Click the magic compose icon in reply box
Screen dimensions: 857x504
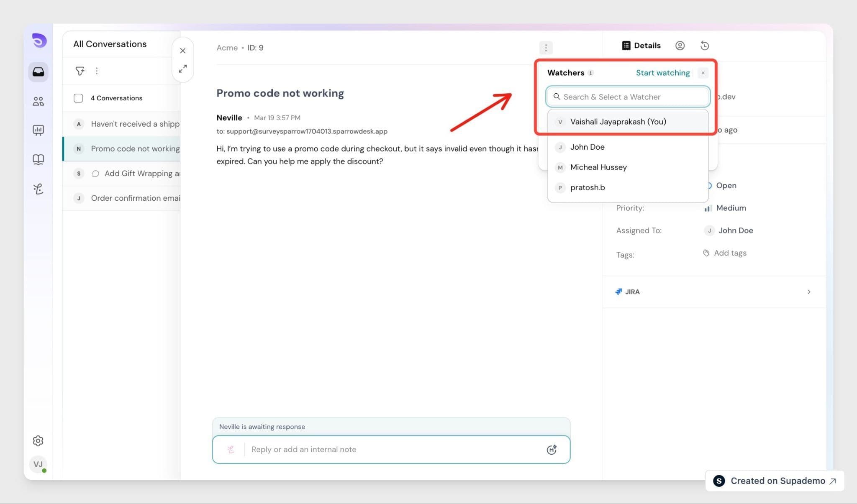tap(552, 450)
